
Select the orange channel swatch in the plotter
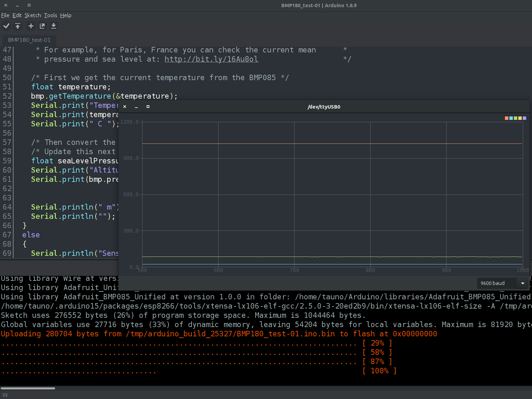(x=507, y=118)
